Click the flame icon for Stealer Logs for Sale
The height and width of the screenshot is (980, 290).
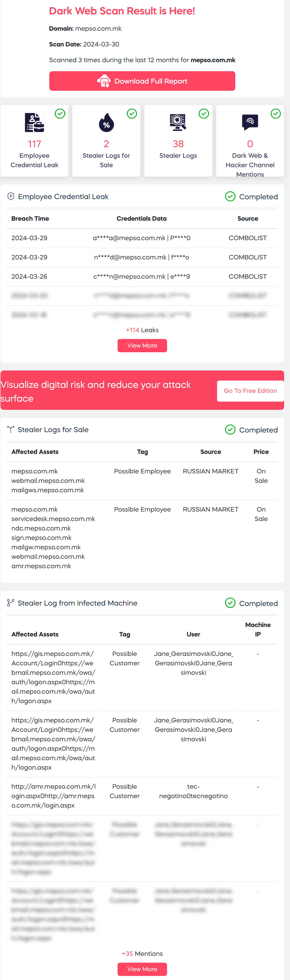[x=106, y=123]
